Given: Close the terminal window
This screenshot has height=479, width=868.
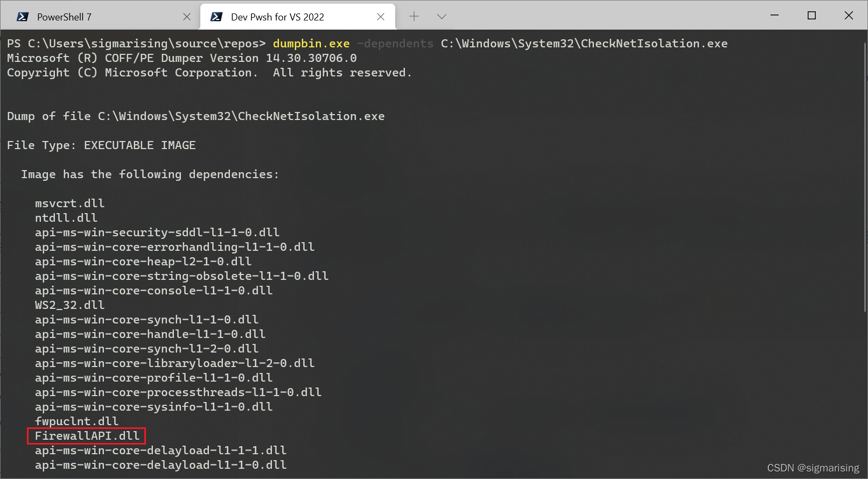Looking at the screenshot, I should 849,16.
